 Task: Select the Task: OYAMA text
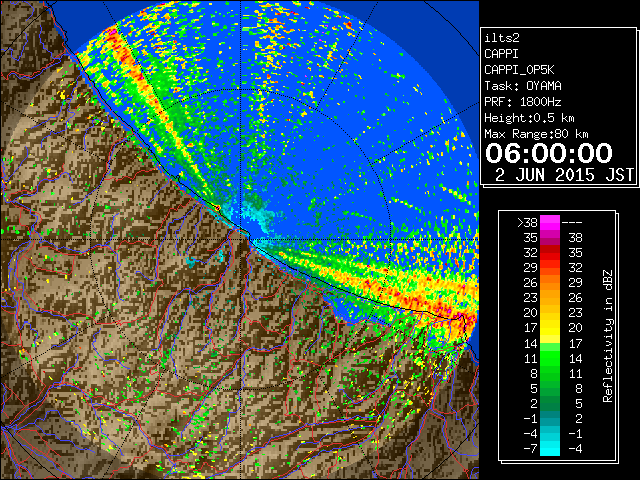click(x=523, y=86)
